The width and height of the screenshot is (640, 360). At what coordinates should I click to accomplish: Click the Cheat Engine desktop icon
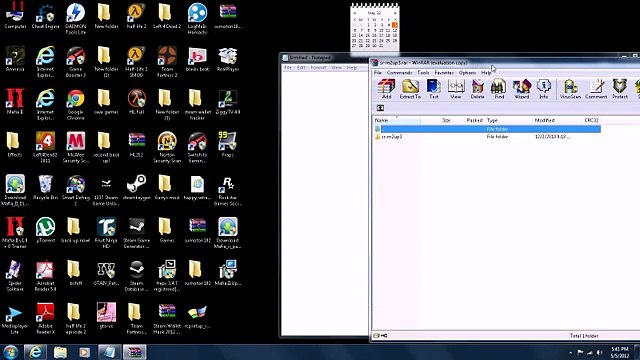(45, 16)
